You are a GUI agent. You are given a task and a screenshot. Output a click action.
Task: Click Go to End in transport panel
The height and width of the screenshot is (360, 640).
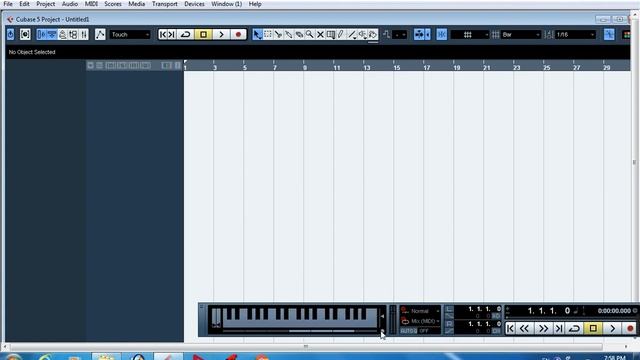tap(559, 328)
